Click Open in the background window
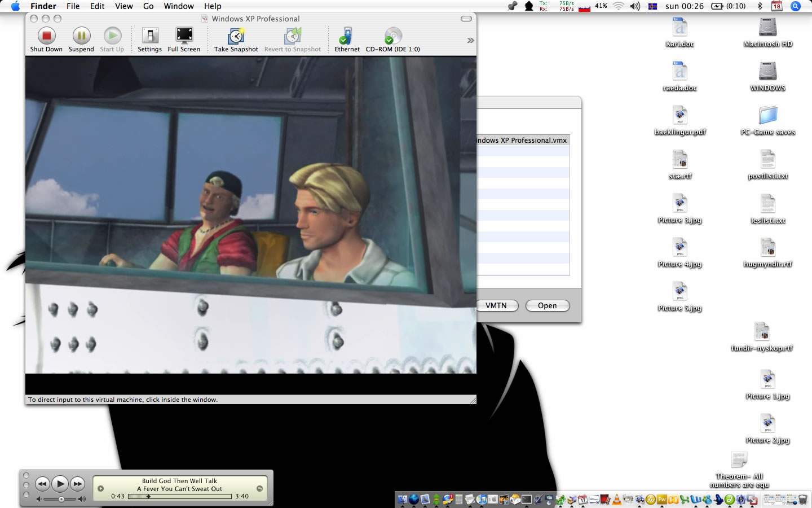Viewport: 812px width, 508px height. tap(548, 305)
